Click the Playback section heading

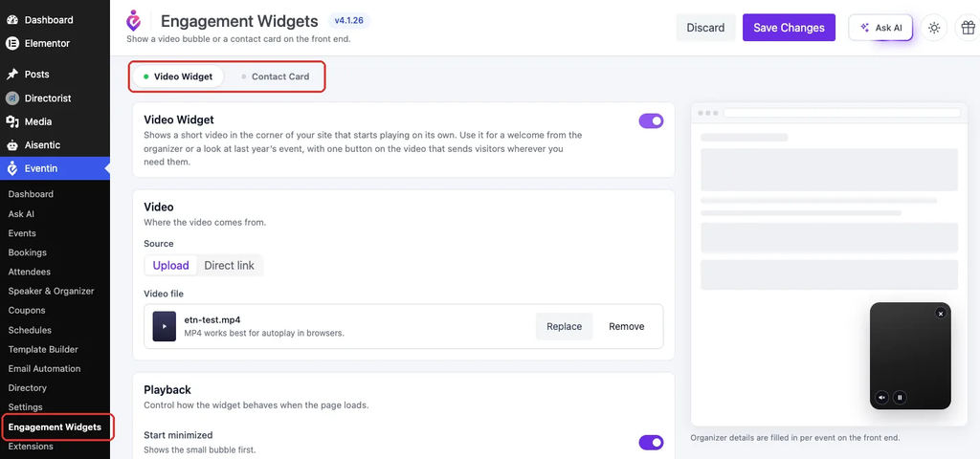pyautogui.click(x=167, y=390)
